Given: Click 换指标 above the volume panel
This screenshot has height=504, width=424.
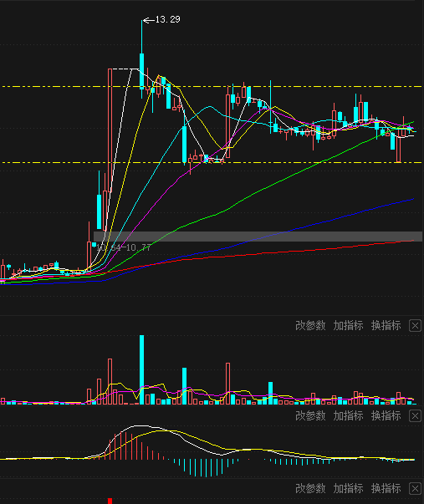Looking at the screenshot, I should (x=386, y=326).
